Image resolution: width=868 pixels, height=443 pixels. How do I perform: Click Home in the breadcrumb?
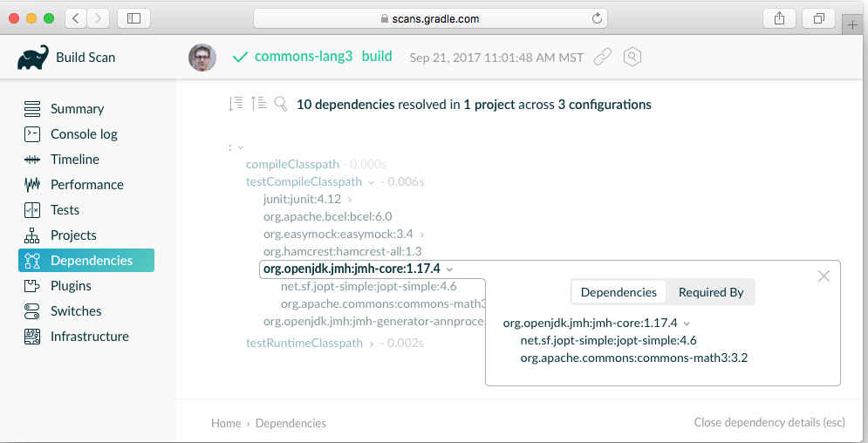(x=226, y=423)
